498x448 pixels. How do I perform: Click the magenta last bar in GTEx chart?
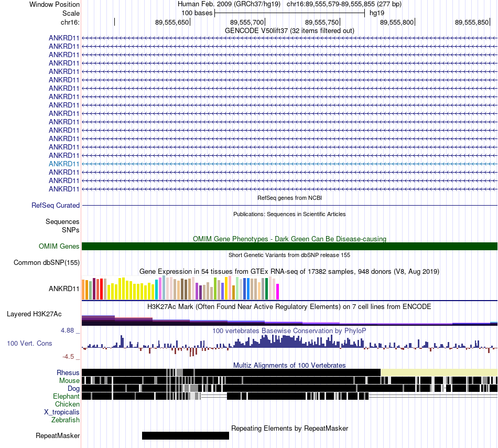(278, 292)
